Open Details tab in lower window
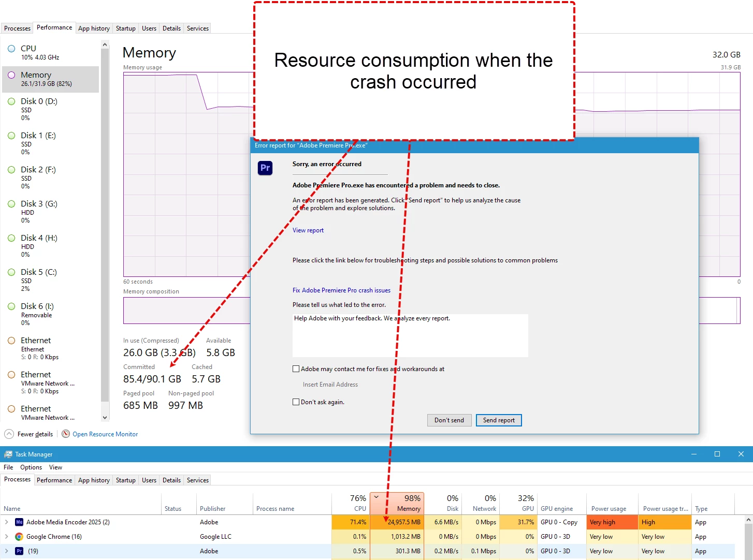The height and width of the screenshot is (560, 753). (x=171, y=480)
